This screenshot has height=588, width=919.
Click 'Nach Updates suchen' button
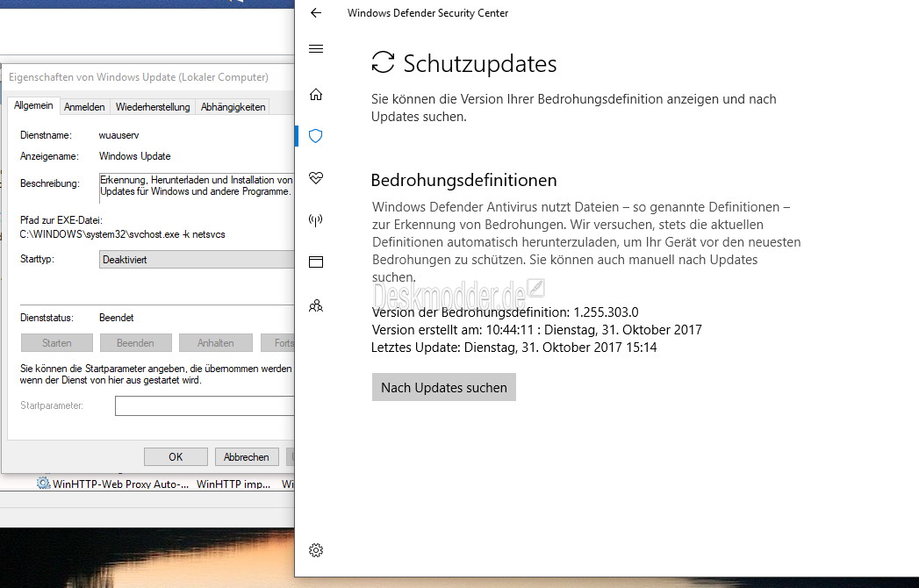[443, 388]
